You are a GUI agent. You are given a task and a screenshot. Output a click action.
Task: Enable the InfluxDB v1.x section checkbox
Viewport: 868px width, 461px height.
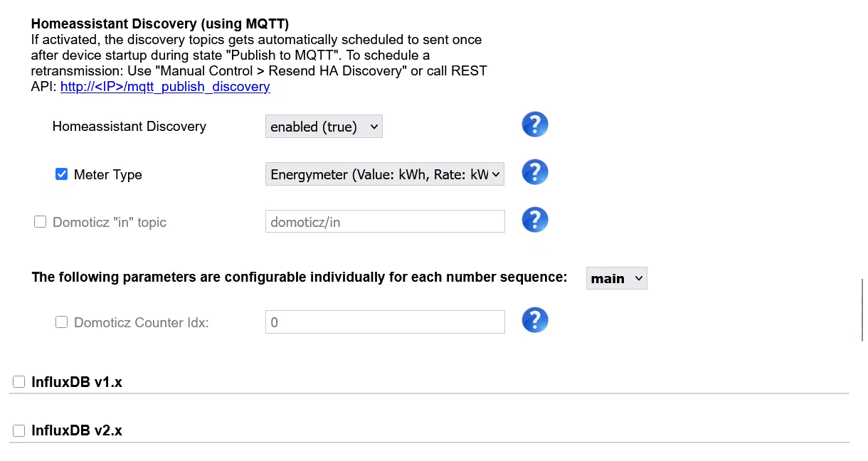(x=18, y=382)
